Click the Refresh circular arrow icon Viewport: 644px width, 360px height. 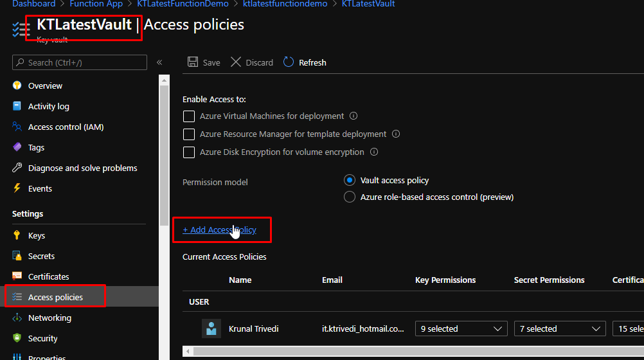click(x=289, y=62)
